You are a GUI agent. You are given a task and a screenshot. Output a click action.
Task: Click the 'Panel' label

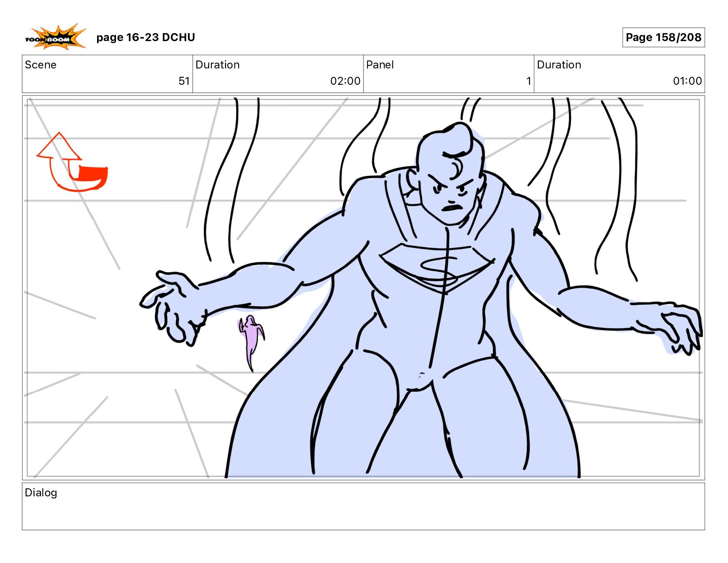pos(380,65)
